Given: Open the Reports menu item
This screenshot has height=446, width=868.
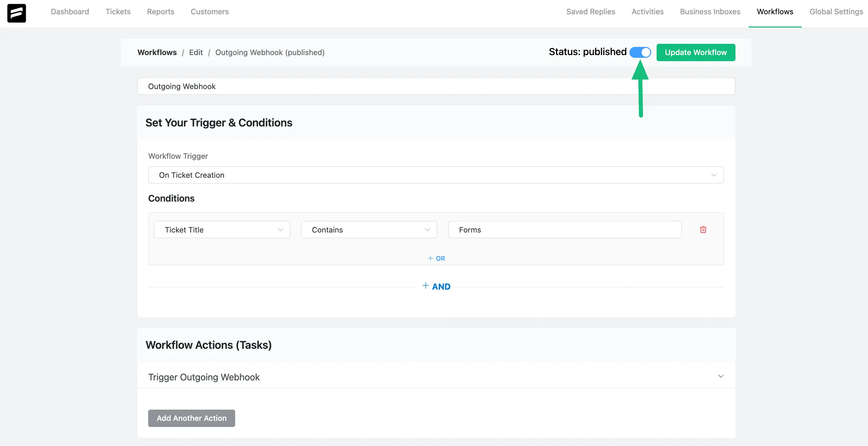Looking at the screenshot, I should pos(160,12).
